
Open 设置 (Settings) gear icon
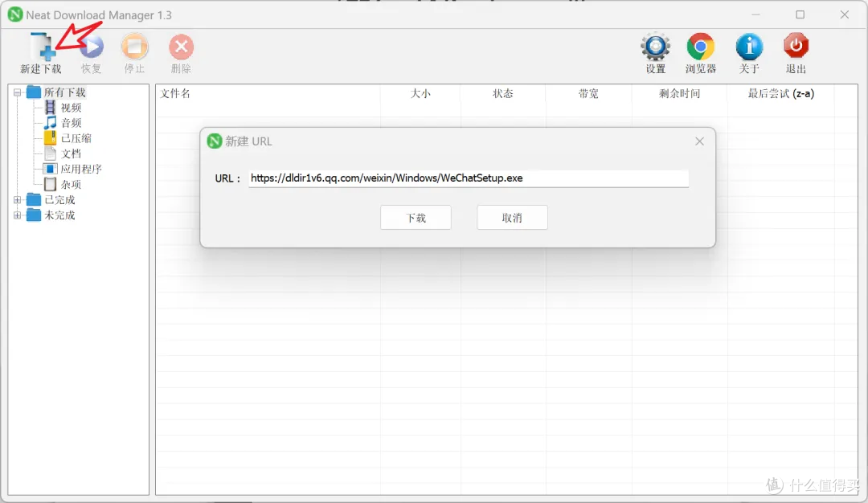point(655,48)
